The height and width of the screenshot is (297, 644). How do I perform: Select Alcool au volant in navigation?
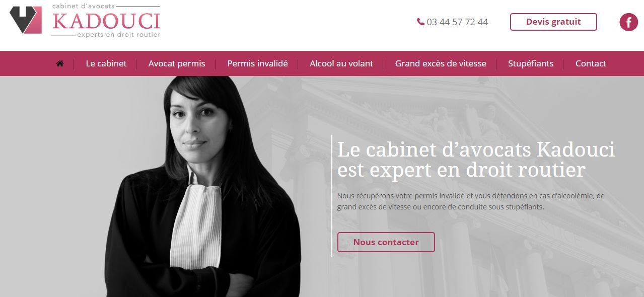(341, 63)
